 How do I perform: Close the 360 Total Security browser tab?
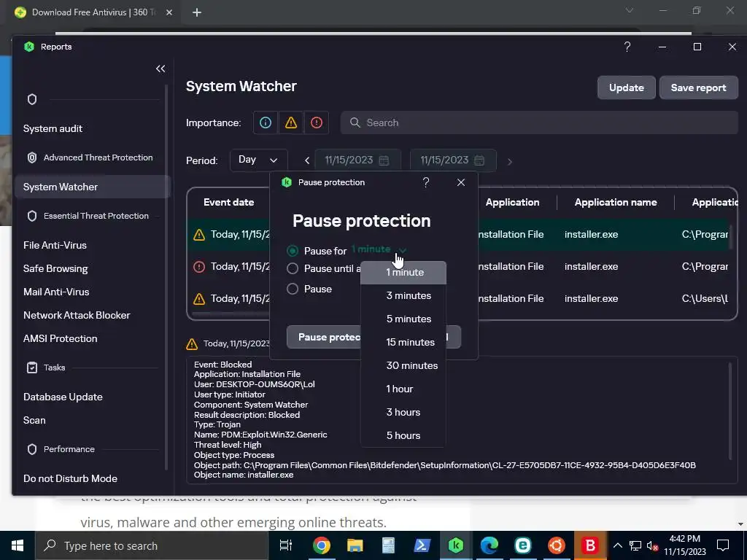[169, 12]
